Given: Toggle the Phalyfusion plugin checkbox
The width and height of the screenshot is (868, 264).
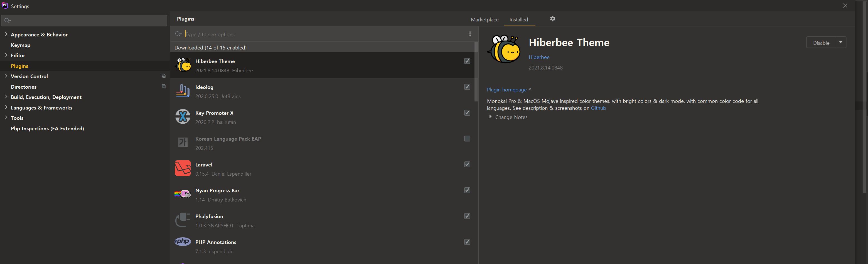Looking at the screenshot, I should point(467,216).
